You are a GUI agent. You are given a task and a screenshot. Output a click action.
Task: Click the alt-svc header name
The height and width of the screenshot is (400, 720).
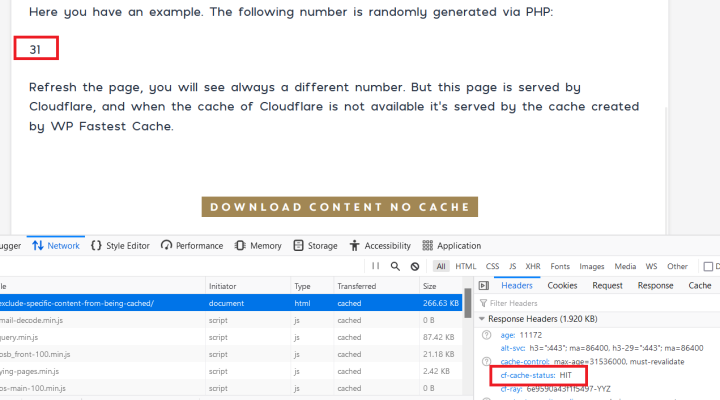coord(512,348)
